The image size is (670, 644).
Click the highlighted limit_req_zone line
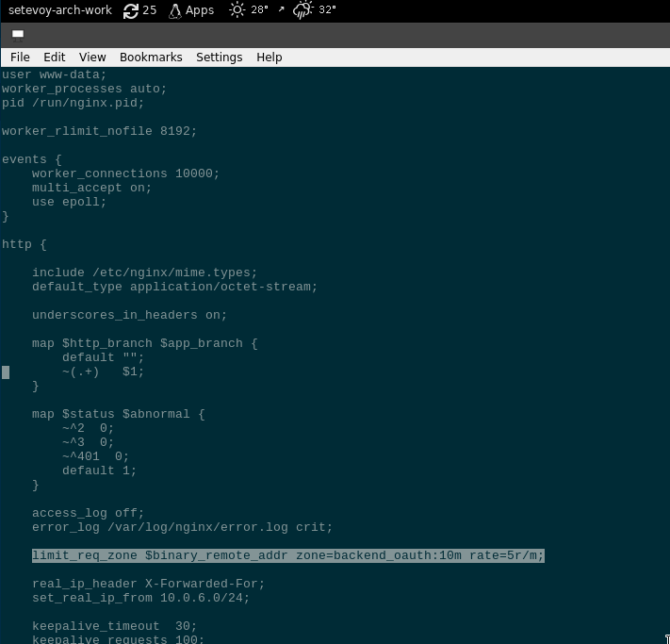click(288, 555)
